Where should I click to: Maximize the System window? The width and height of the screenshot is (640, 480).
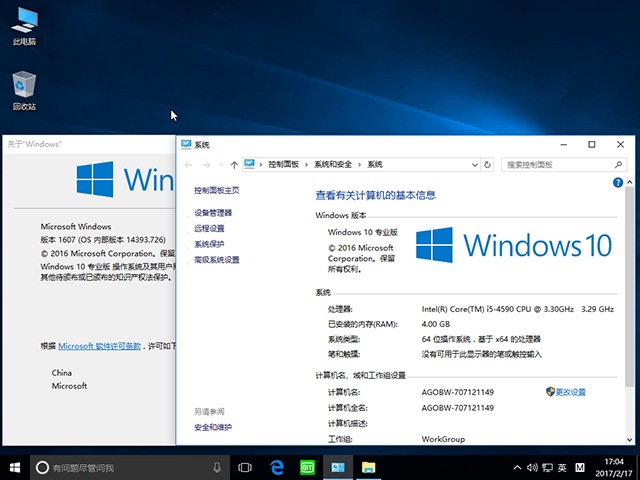tap(591, 144)
